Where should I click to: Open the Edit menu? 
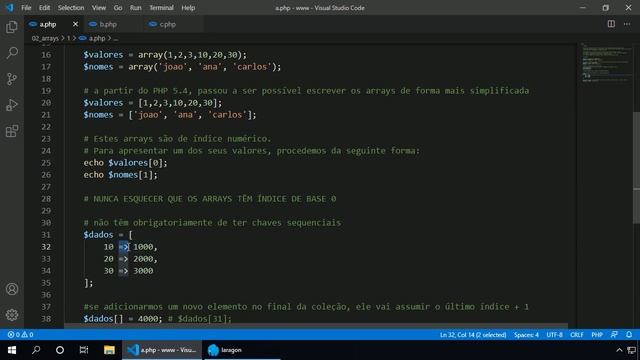44,8
